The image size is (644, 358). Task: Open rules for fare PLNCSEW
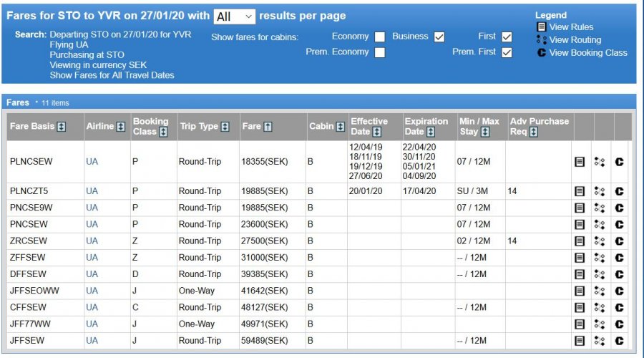tap(580, 162)
